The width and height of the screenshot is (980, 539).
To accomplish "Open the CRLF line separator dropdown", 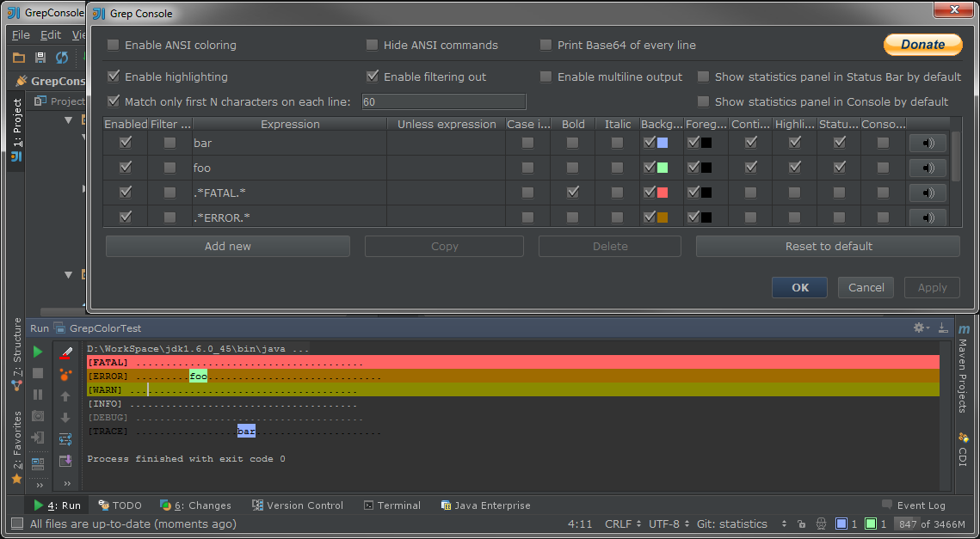I will (623, 524).
